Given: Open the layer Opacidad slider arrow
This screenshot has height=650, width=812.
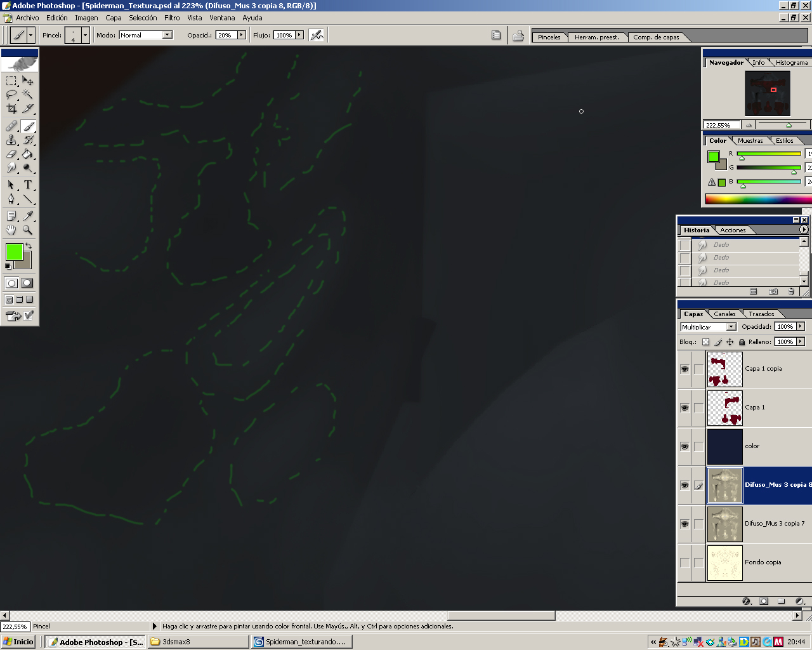Looking at the screenshot, I should pos(801,326).
